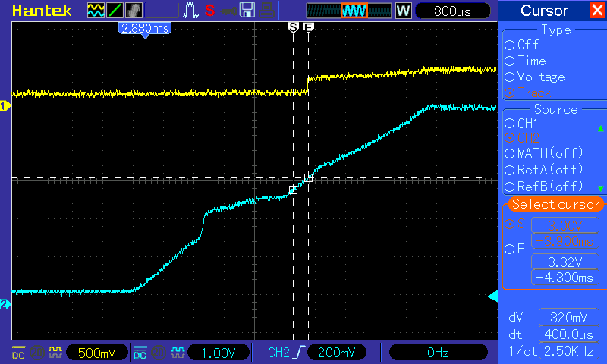Click the E cursor -4.300ms field

565,278
